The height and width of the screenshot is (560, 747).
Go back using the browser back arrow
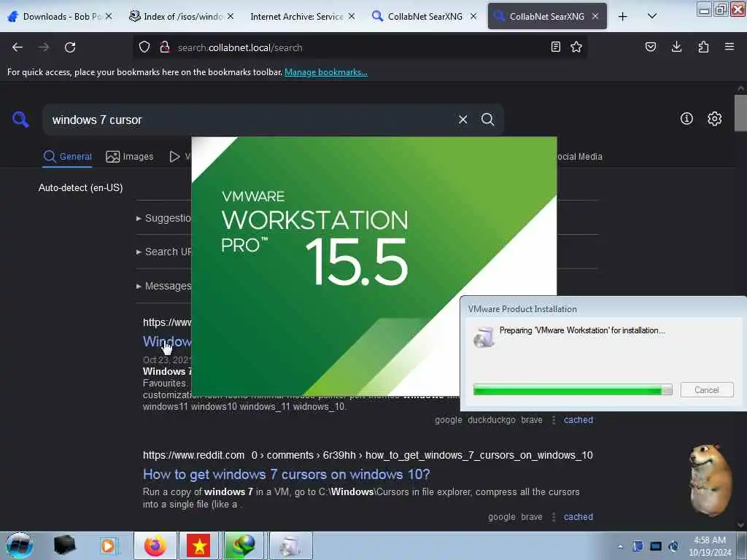point(18,47)
